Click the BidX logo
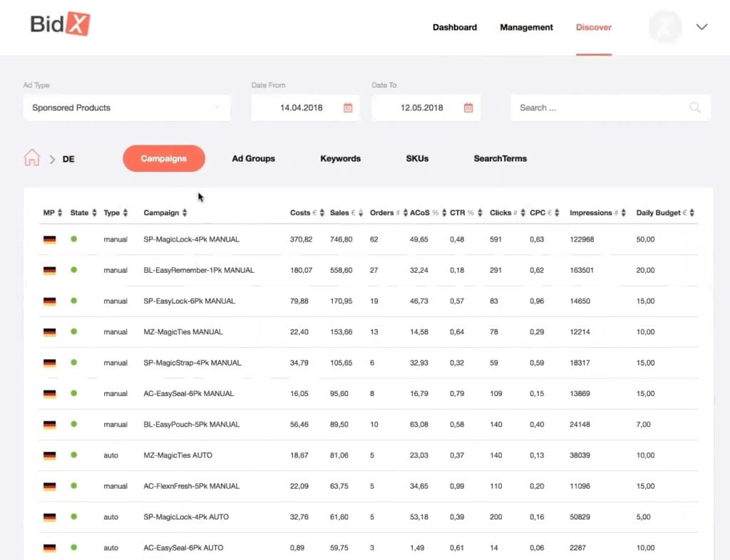 (60, 24)
